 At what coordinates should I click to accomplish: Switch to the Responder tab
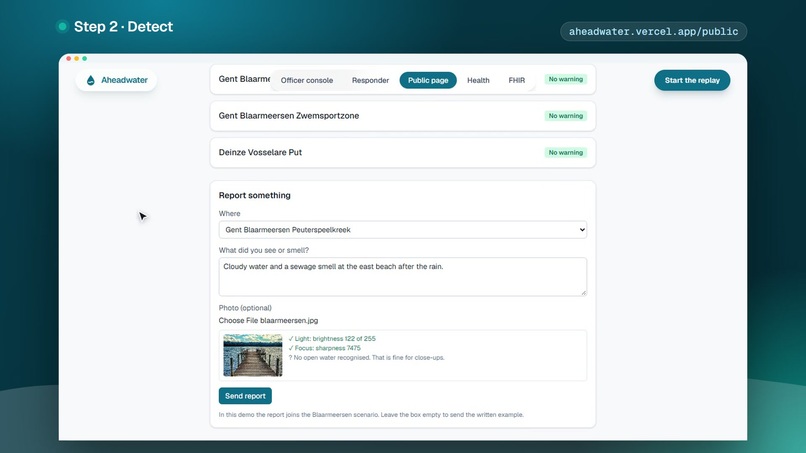point(370,80)
